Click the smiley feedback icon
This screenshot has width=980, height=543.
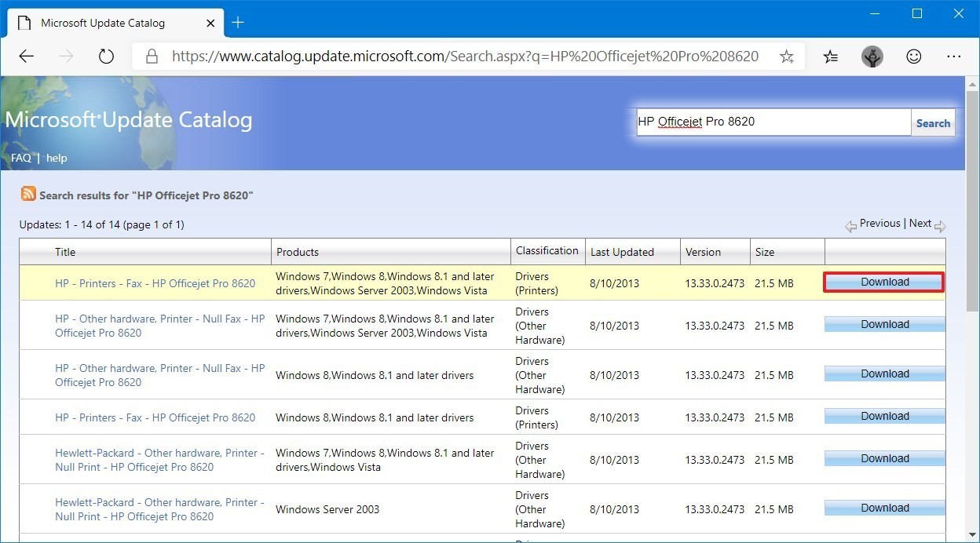913,56
